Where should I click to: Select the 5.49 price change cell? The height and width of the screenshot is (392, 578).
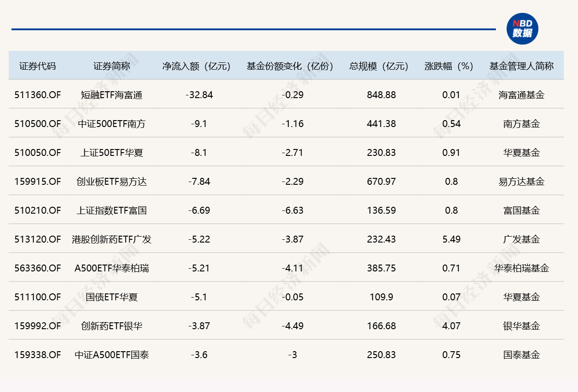[x=451, y=239]
